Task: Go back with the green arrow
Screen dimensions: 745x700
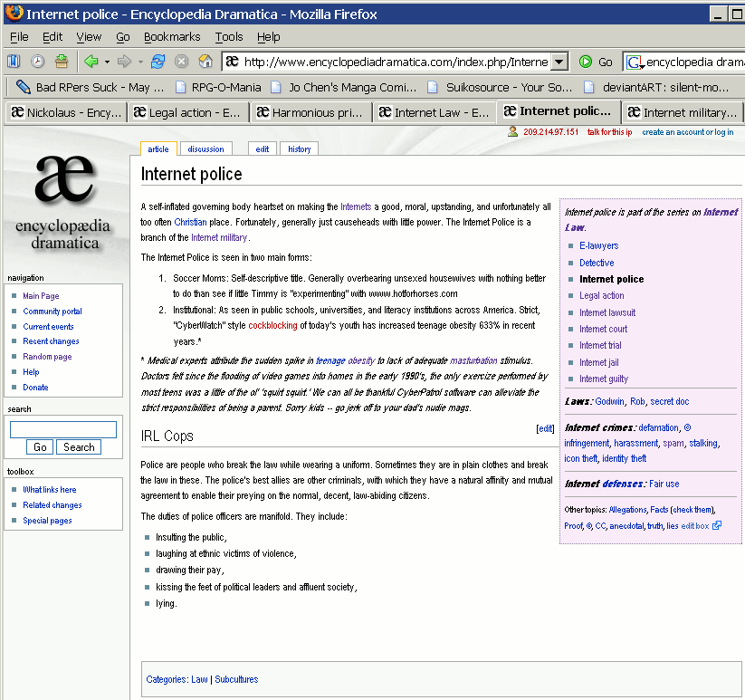Action: tap(91, 62)
